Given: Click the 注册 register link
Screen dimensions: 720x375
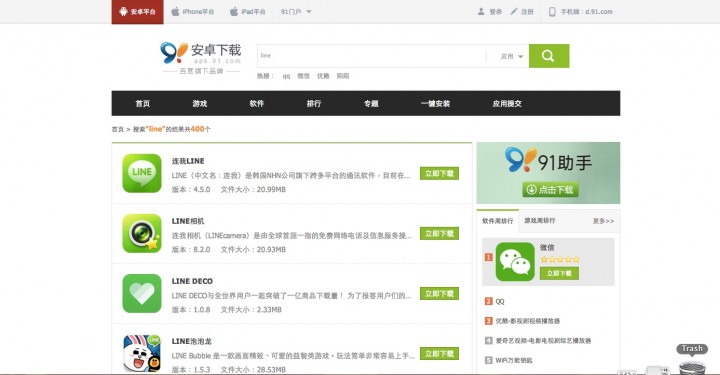Looking at the screenshot, I should pyautogui.click(x=522, y=11).
